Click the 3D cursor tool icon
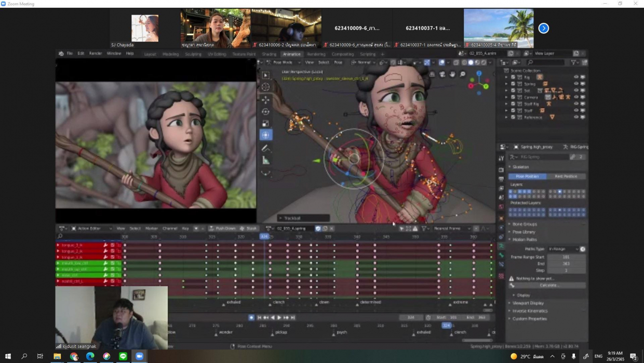 (265, 87)
